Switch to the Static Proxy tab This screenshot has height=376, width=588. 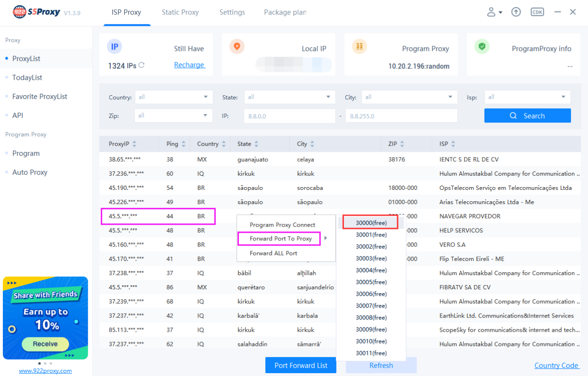pyautogui.click(x=180, y=12)
